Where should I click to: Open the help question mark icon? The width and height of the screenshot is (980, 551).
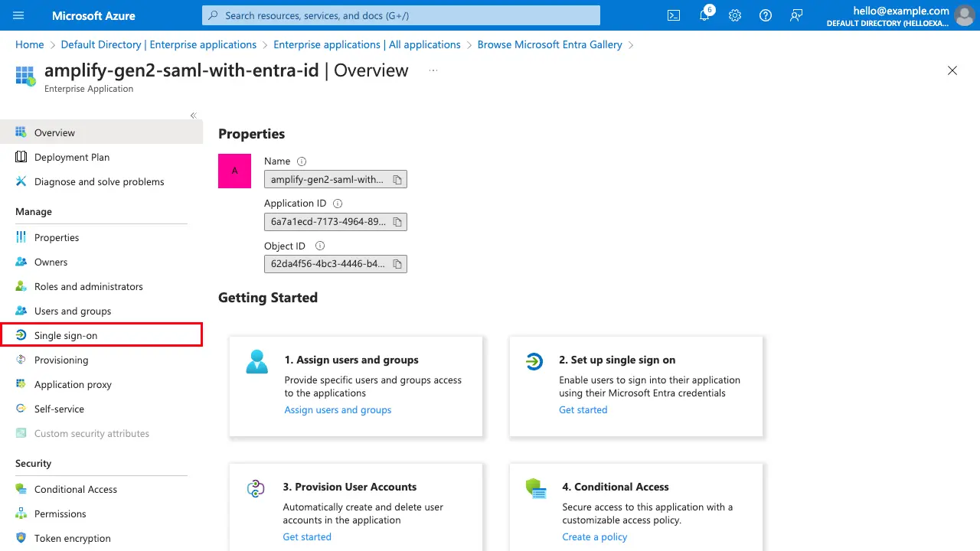click(766, 15)
